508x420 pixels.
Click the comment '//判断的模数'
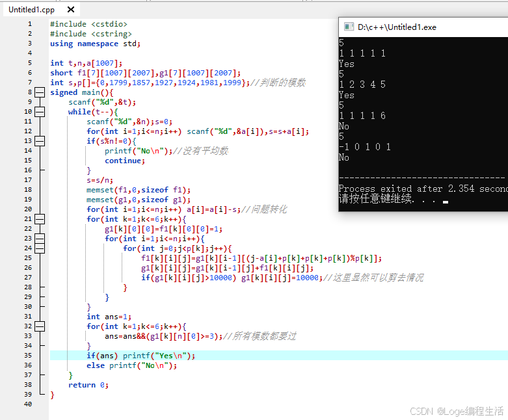[x=278, y=83]
